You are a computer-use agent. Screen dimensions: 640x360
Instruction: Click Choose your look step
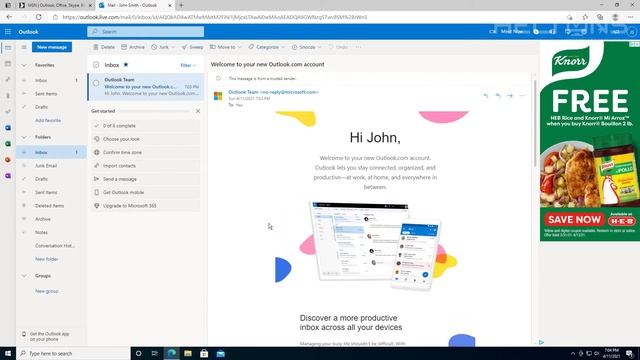point(146,139)
